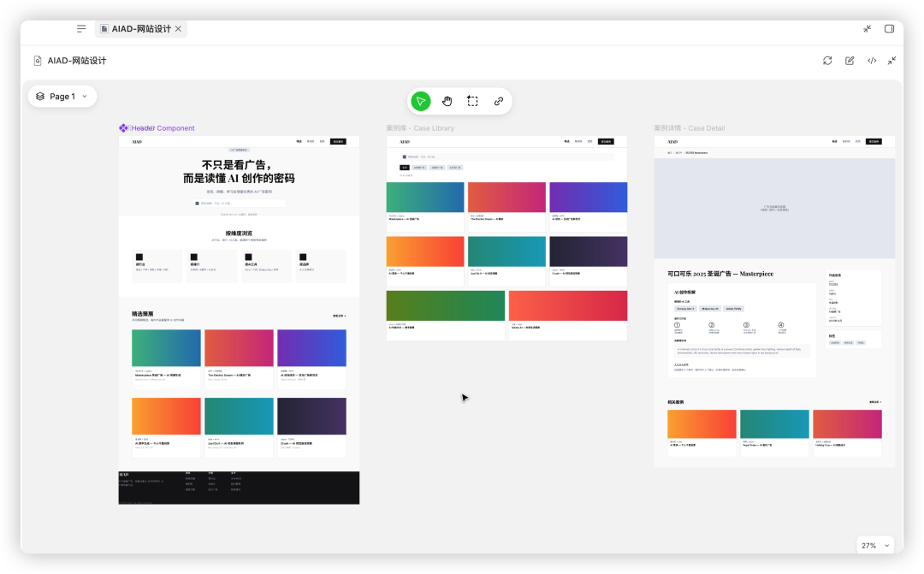This screenshot has width=924, height=574.
Task: Click the document icon beside AIAD-网站设计 title
Action: (x=38, y=61)
